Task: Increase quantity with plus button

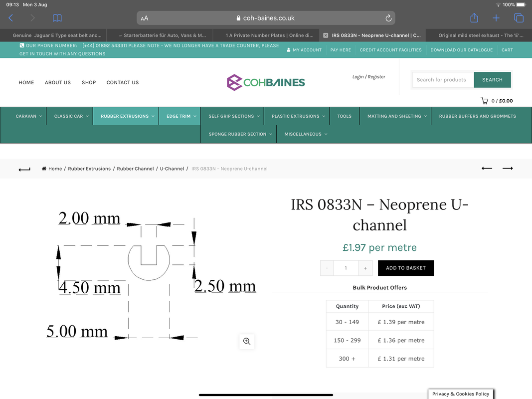Action: 365,268
